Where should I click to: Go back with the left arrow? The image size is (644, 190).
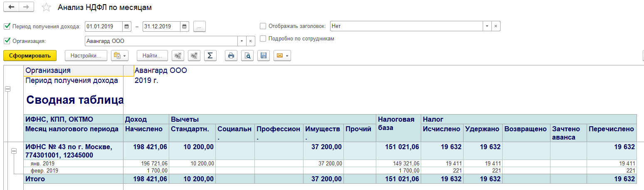11,7
